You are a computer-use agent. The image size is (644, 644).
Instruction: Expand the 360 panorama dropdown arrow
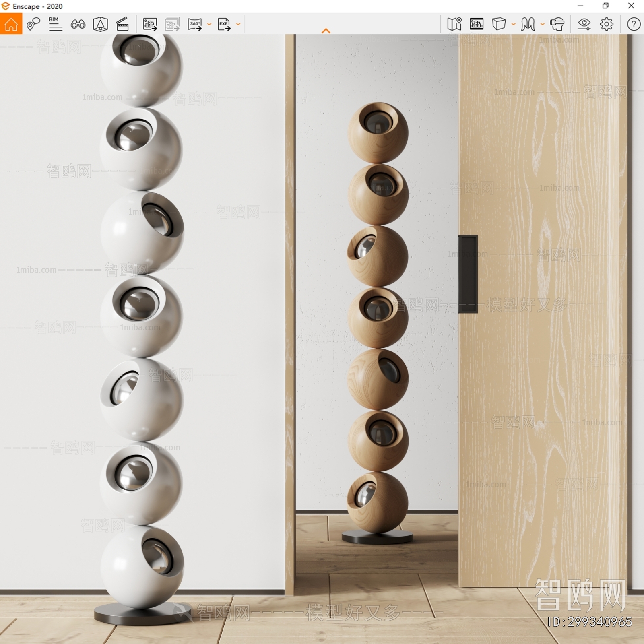coord(209,24)
